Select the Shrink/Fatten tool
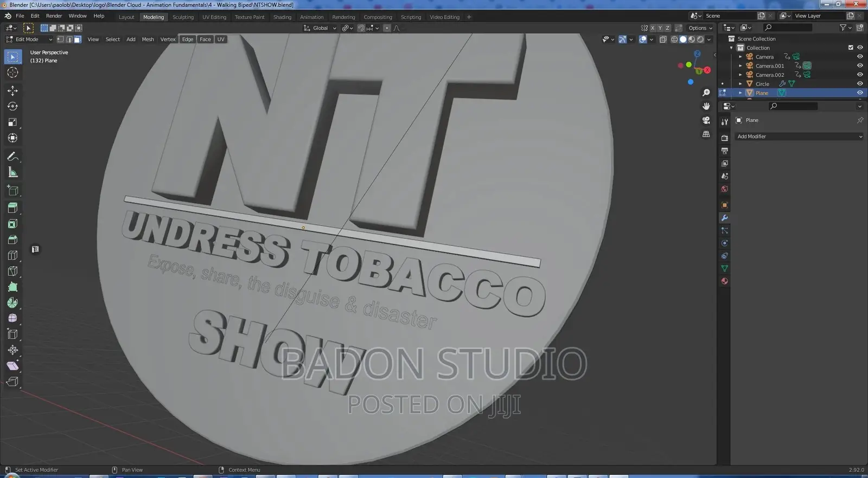The height and width of the screenshot is (478, 868). [12, 350]
